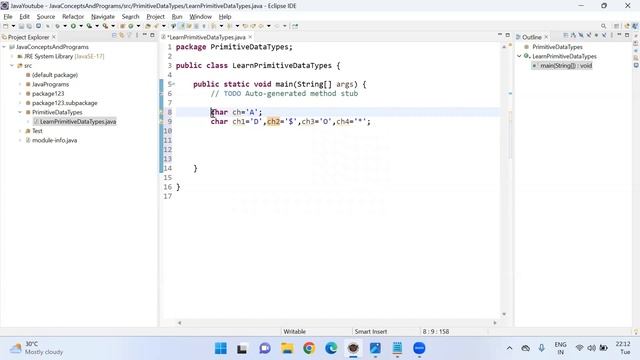Select main(String[]) : void in the Outline

coord(566,66)
